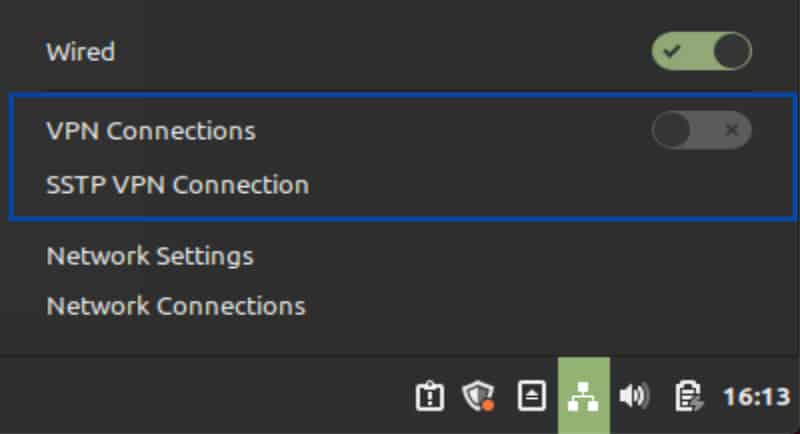
Task: Open the power manager clipboard-bolt icon
Action: click(689, 396)
